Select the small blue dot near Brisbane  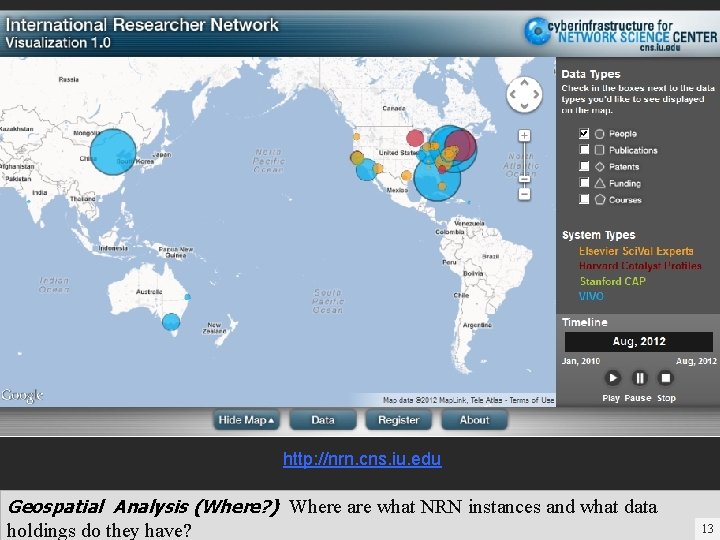187,297
